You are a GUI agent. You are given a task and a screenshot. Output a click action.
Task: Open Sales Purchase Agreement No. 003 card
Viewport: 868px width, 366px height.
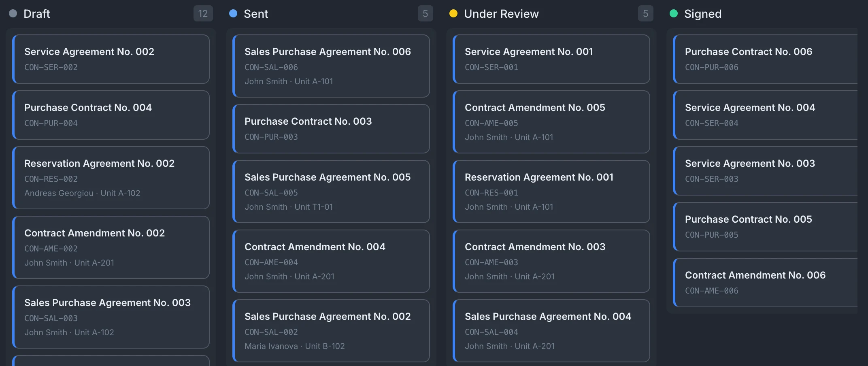click(x=111, y=317)
